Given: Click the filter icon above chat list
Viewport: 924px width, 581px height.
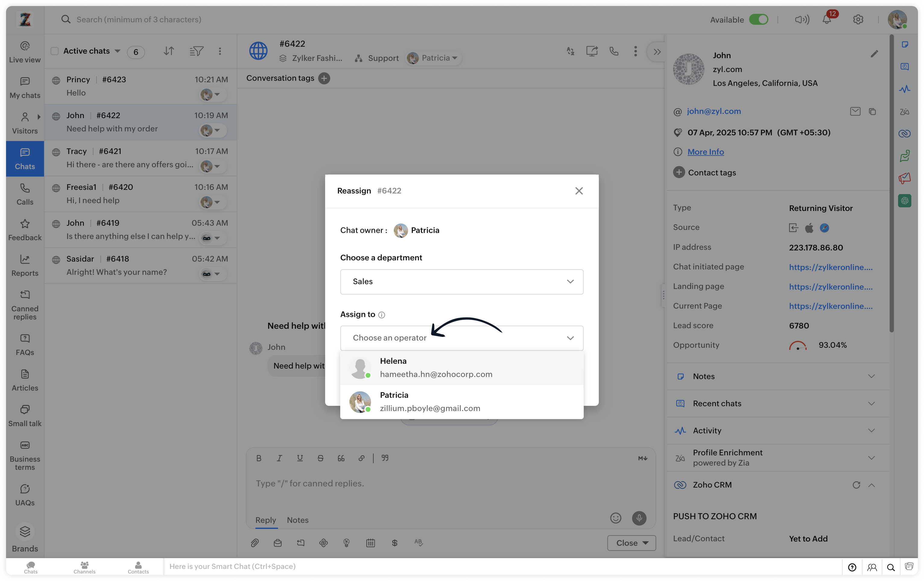Looking at the screenshot, I should click(x=196, y=52).
